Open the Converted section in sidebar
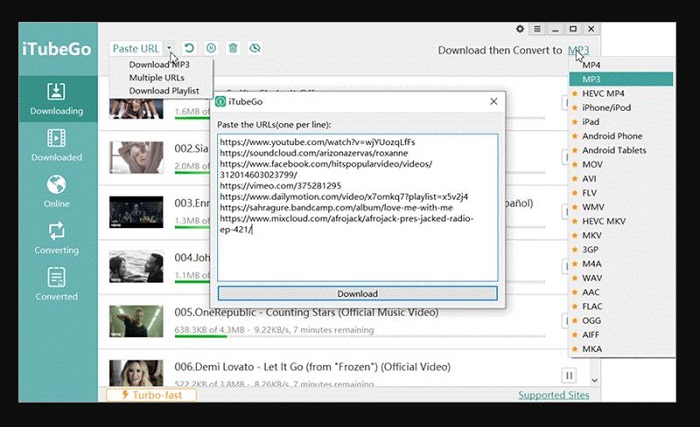 [x=57, y=284]
